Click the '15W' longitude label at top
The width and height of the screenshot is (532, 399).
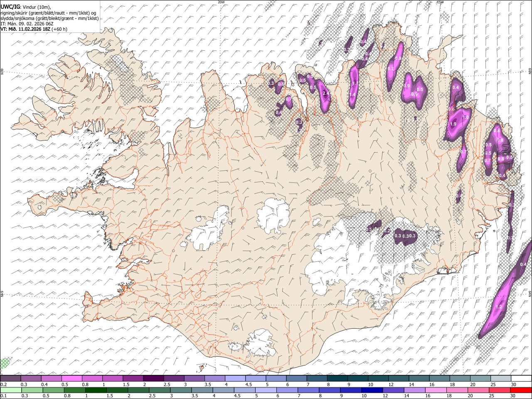tap(440, 2)
